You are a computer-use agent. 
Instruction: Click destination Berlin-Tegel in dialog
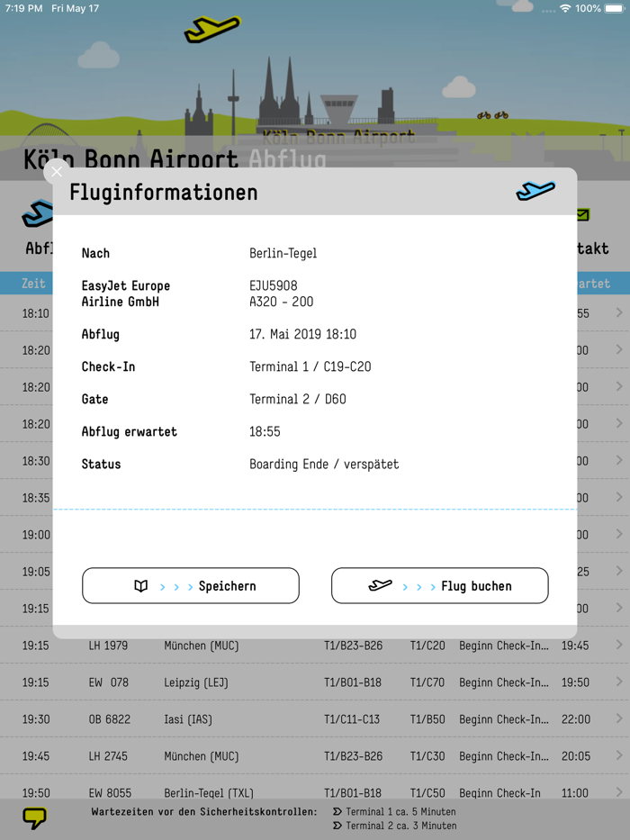(x=283, y=253)
